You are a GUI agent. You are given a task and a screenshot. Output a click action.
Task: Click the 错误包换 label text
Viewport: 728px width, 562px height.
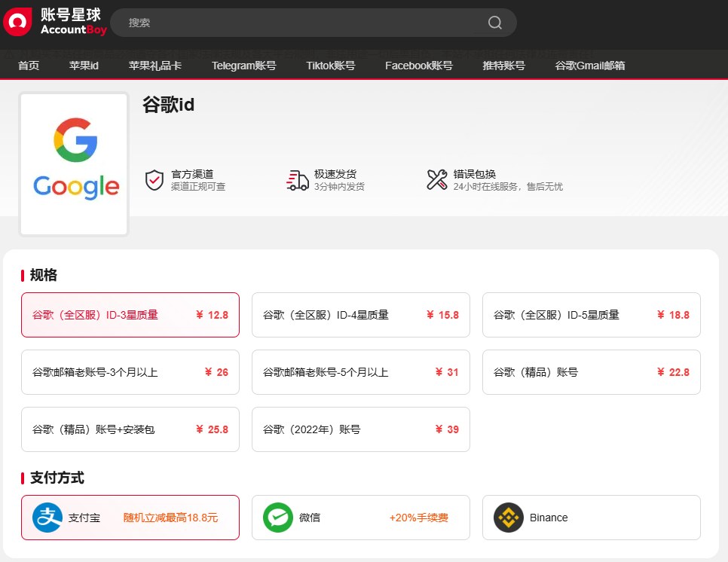[475, 174]
